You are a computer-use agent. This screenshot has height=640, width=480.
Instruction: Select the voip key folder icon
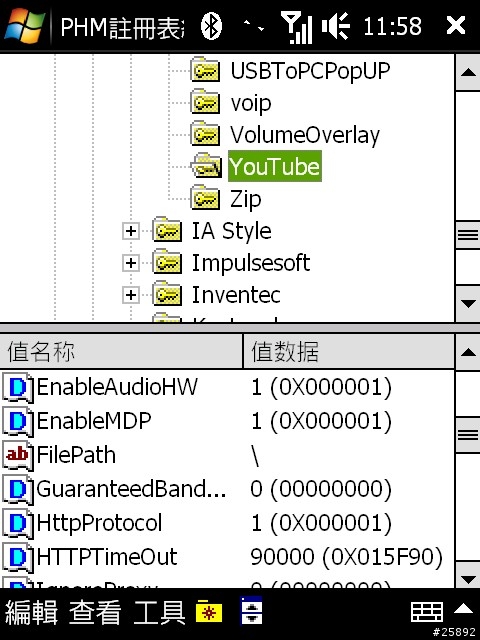coord(205,102)
